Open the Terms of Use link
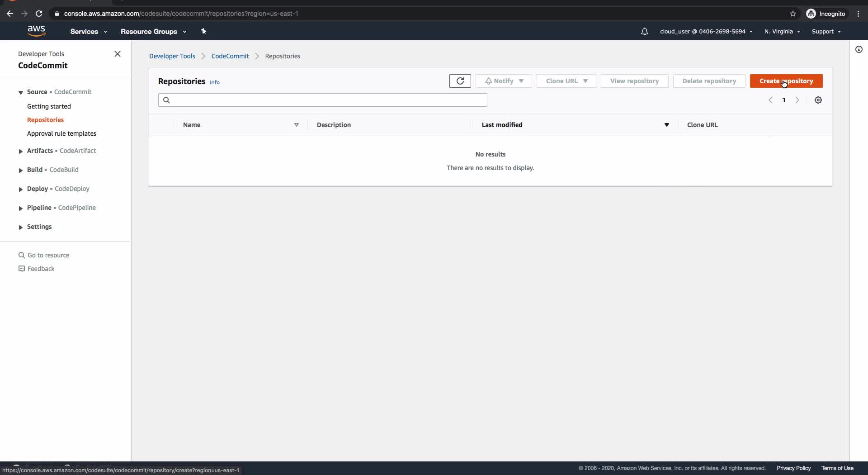 pyautogui.click(x=837, y=468)
